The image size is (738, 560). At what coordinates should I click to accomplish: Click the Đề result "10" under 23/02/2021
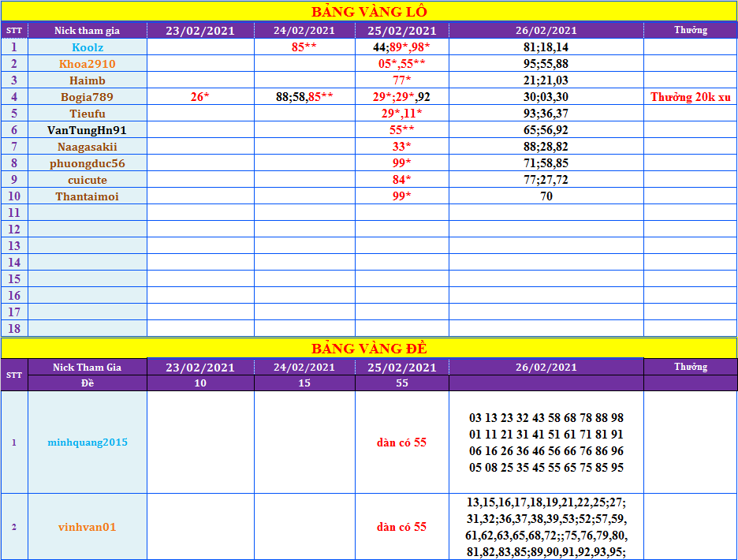click(200, 383)
